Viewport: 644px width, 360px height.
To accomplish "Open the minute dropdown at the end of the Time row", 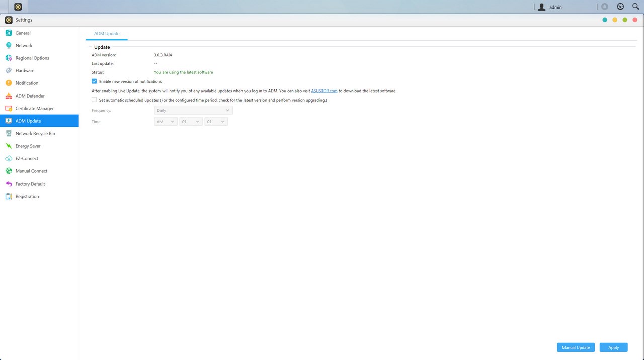I will point(216,122).
